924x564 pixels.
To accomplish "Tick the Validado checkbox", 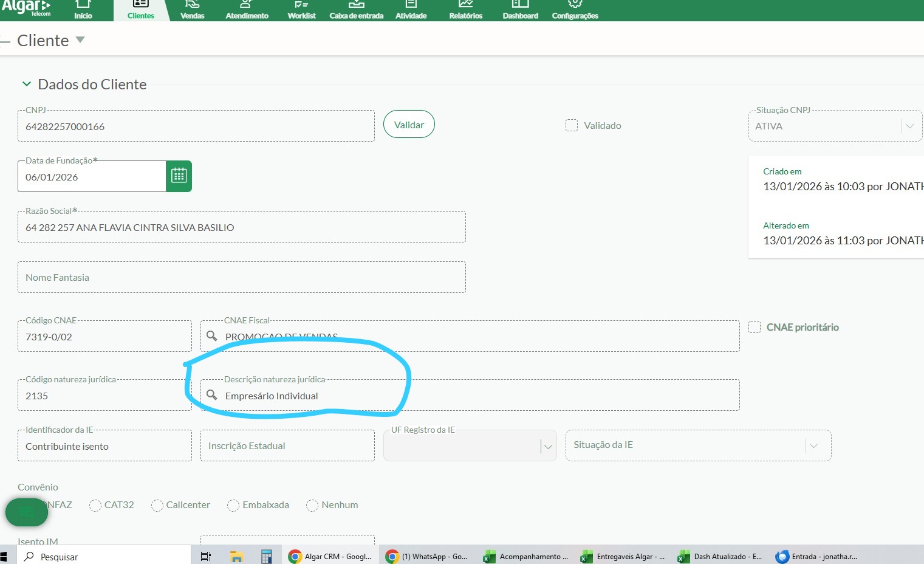I will coord(572,125).
